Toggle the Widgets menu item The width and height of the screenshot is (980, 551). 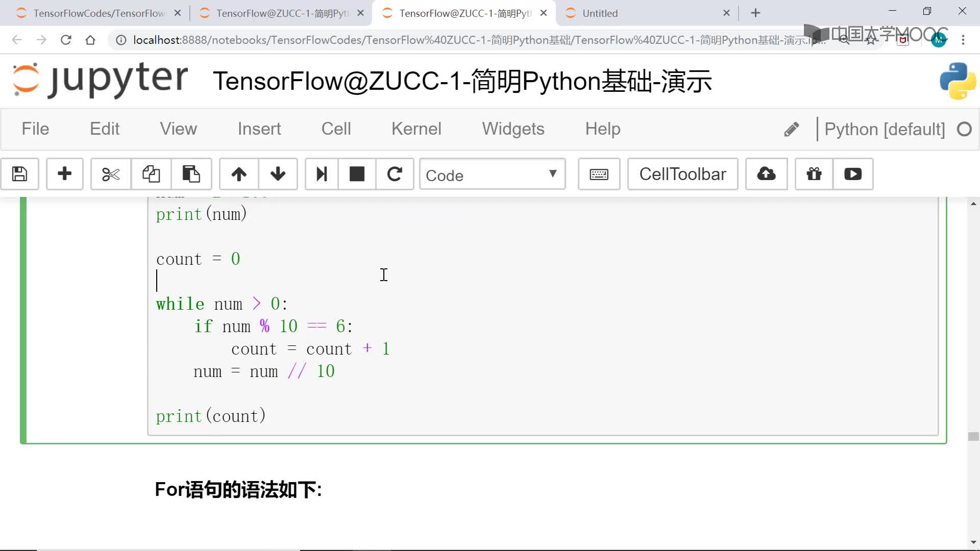[x=513, y=128]
